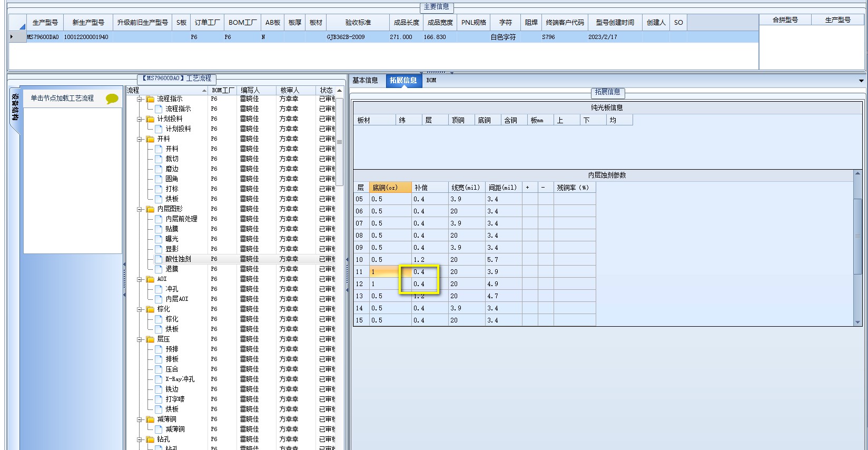Click the document icon of 打标 step

coord(159,189)
